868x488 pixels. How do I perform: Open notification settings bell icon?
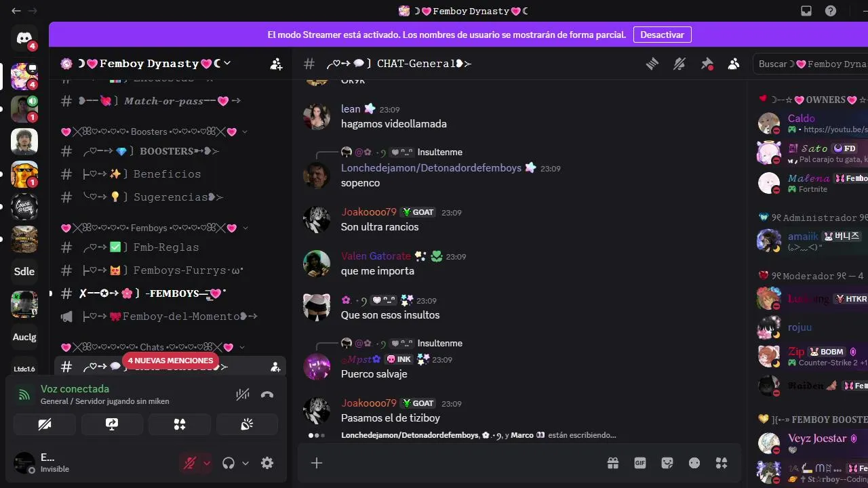coord(679,64)
